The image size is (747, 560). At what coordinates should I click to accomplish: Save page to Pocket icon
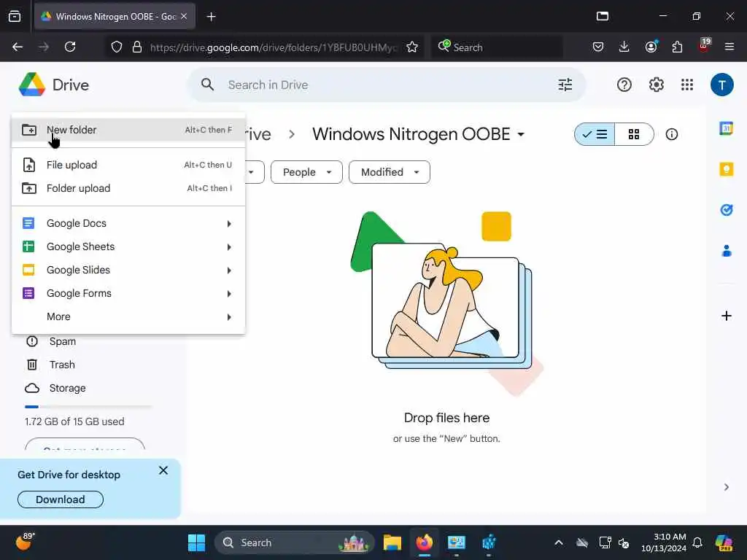tap(598, 47)
